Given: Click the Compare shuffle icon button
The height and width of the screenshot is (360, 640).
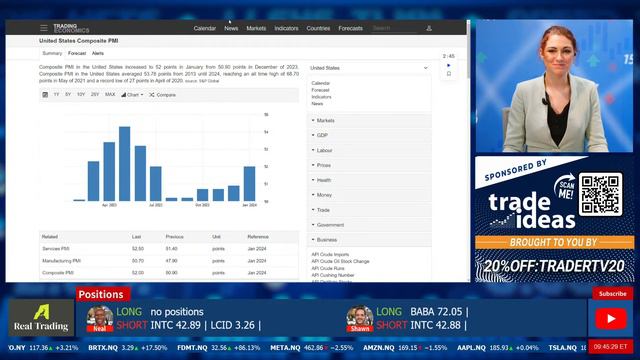Looking at the screenshot, I should [162, 95].
